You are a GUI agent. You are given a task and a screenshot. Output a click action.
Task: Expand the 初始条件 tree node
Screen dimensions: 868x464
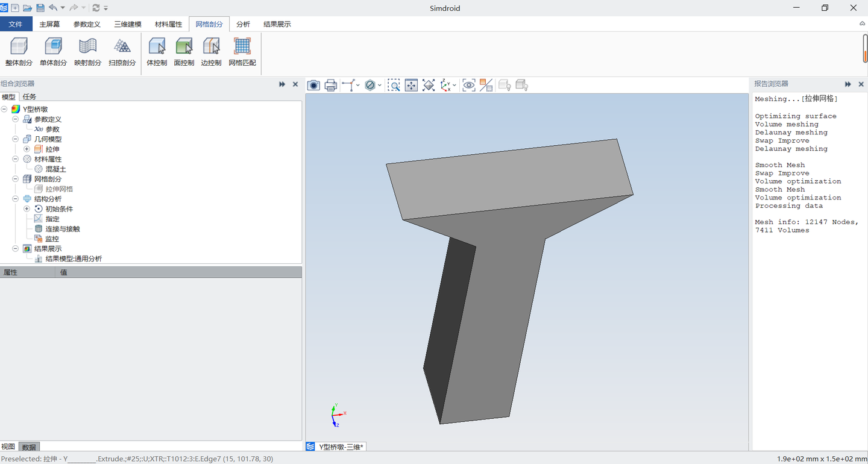(x=27, y=208)
